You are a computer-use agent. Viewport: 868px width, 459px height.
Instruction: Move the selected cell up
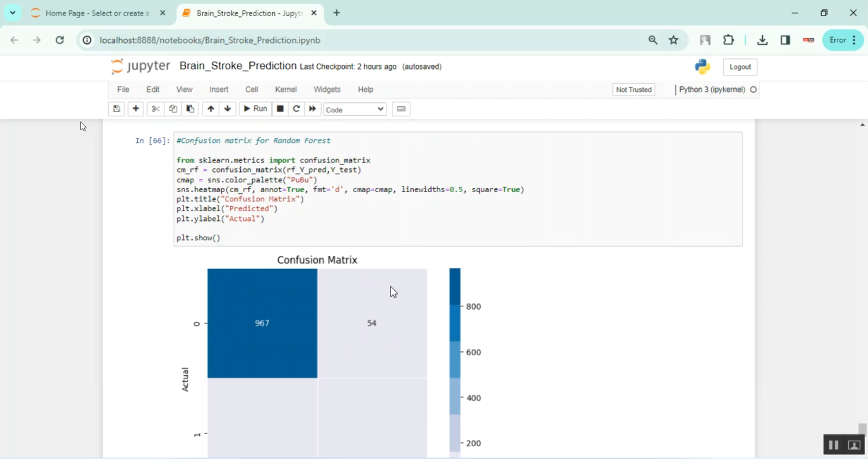point(211,109)
